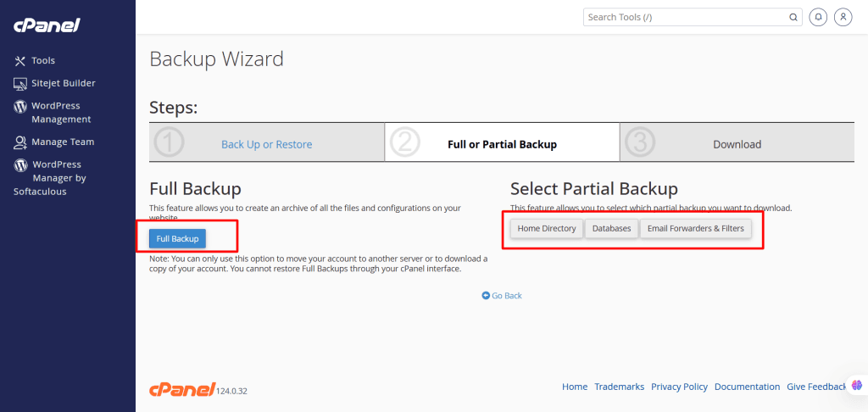Screen dimensions: 868x412
Task: Select the WordPress Management logo icon
Action: tap(20, 106)
